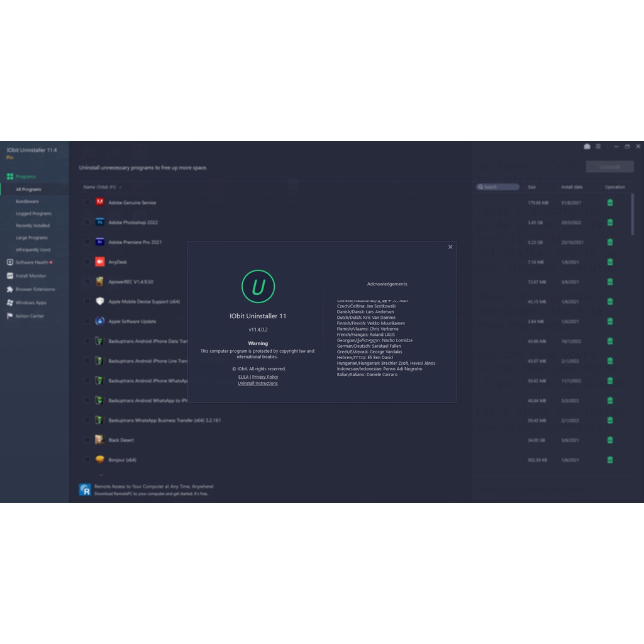Select Logged Programs in the sidebar
Image resolution: width=644 pixels, height=644 pixels.
pyautogui.click(x=34, y=214)
